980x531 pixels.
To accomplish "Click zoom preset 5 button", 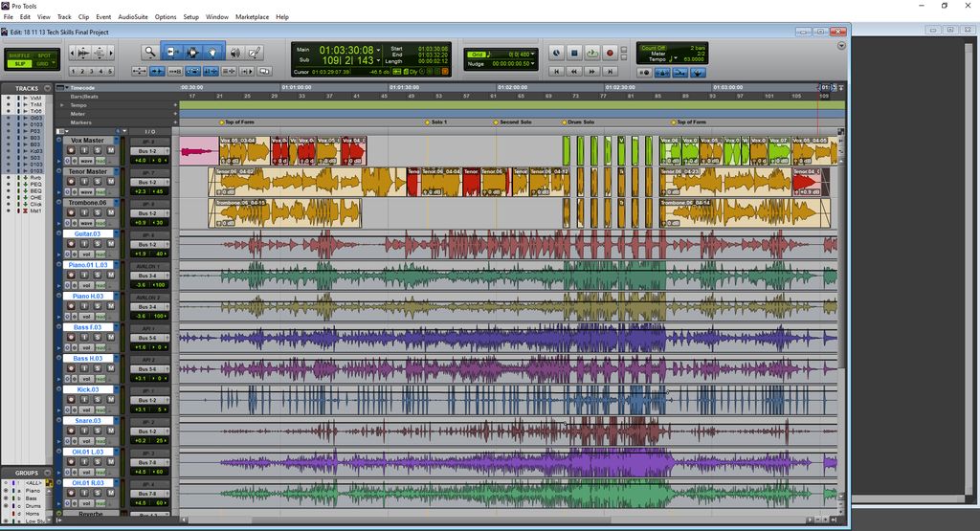I will point(110,71).
